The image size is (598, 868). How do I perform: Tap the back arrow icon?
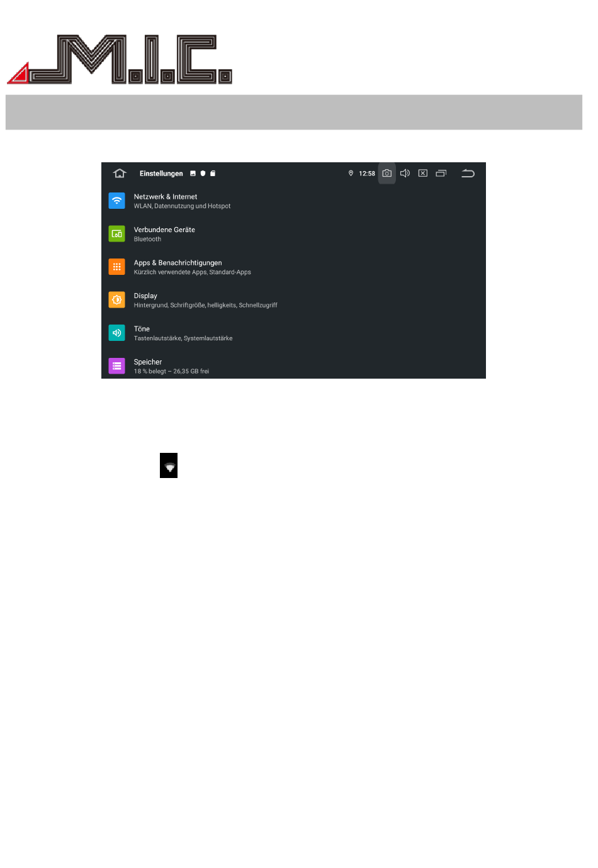point(468,174)
